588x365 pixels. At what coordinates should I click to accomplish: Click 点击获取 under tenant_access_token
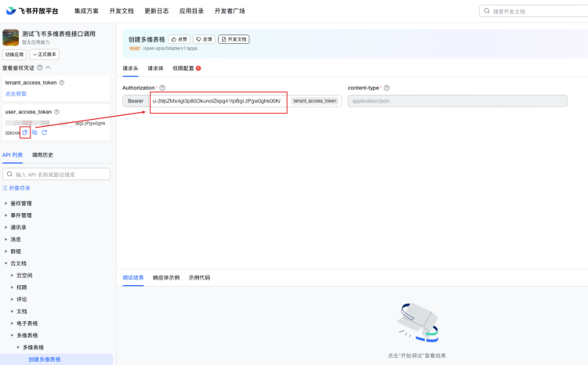pos(16,93)
